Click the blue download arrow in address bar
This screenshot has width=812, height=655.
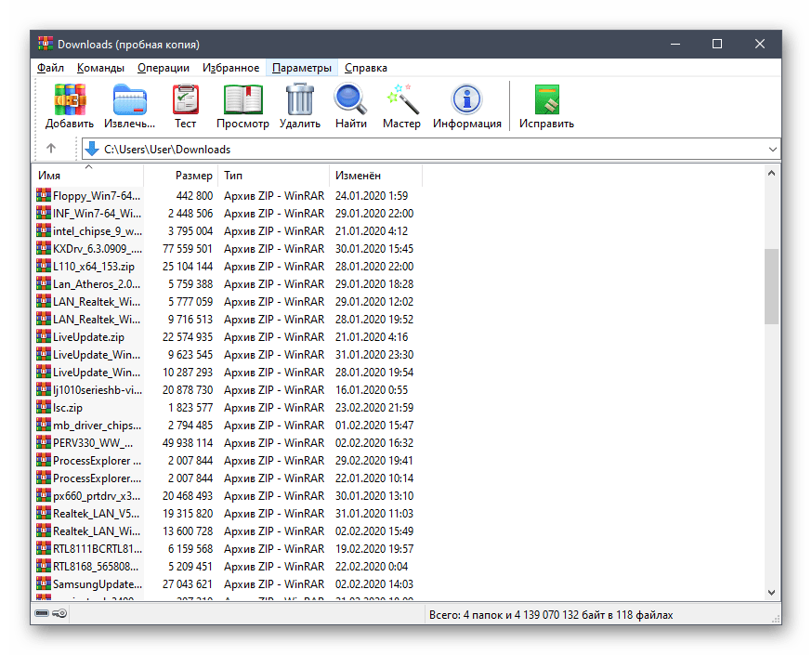(x=92, y=149)
